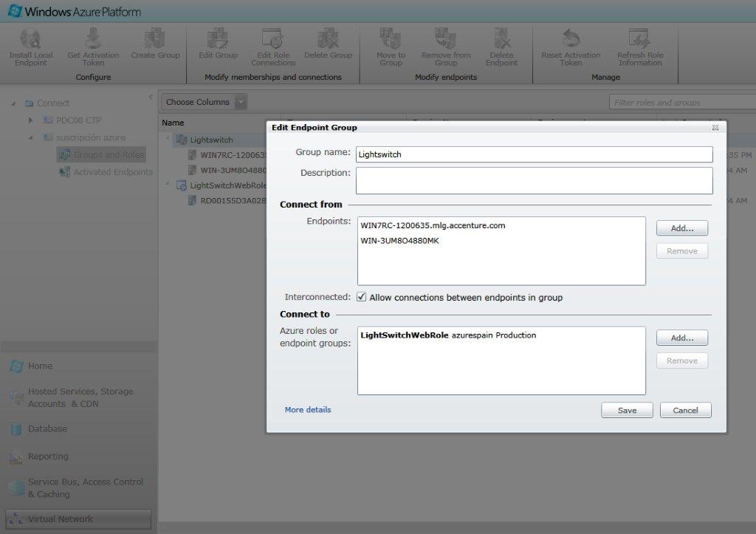This screenshot has width=756, height=534.
Task: Click the Delete Endpoint toolbar icon
Action: [x=501, y=38]
